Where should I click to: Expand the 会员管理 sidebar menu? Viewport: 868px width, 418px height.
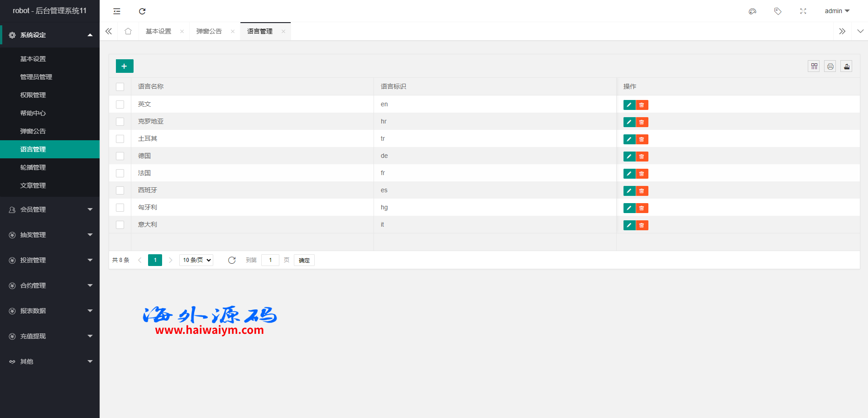pyautogui.click(x=50, y=209)
